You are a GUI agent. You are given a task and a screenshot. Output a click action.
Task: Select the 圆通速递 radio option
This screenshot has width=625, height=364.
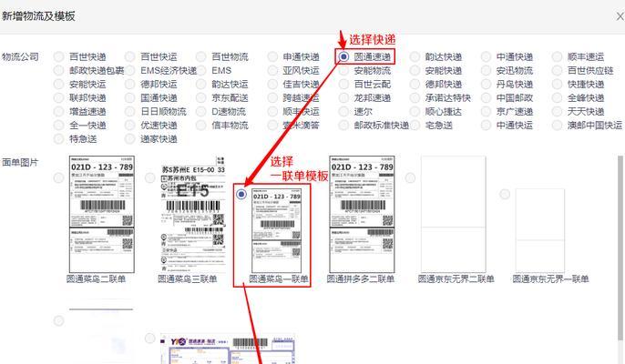pyautogui.click(x=343, y=57)
